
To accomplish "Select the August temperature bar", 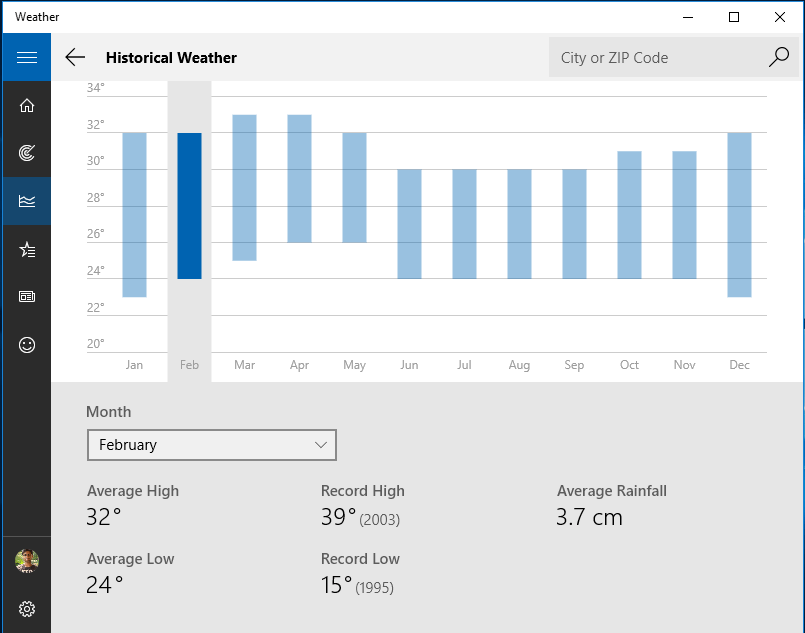I will pyautogui.click(x=520, y=224).
